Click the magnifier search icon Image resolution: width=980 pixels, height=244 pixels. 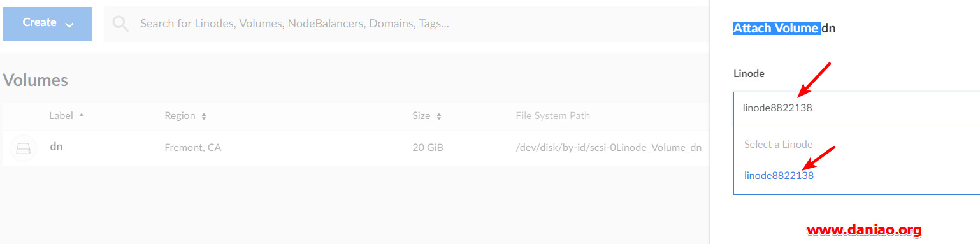120,24
